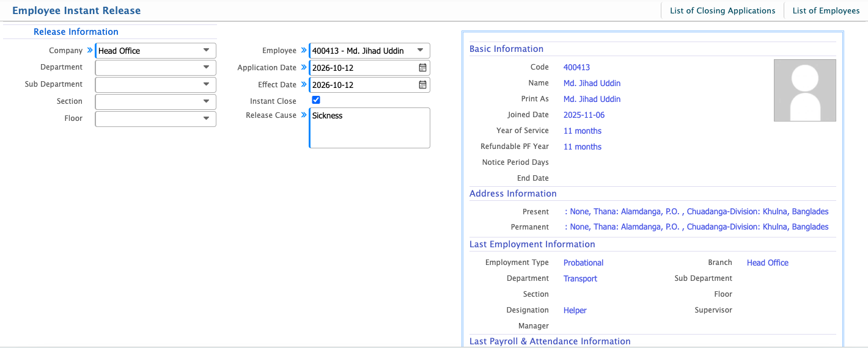Open calendar picker for Effect Date

coord(422,85)
